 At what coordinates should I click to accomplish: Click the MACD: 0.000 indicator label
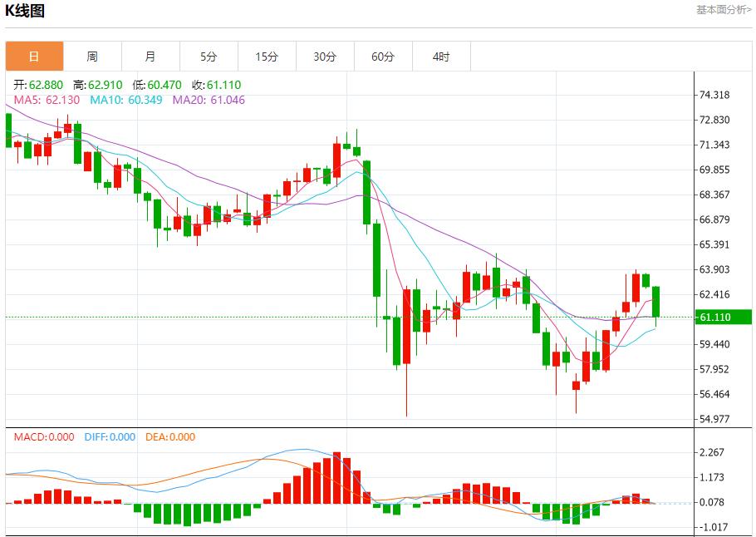coord(43,437)
